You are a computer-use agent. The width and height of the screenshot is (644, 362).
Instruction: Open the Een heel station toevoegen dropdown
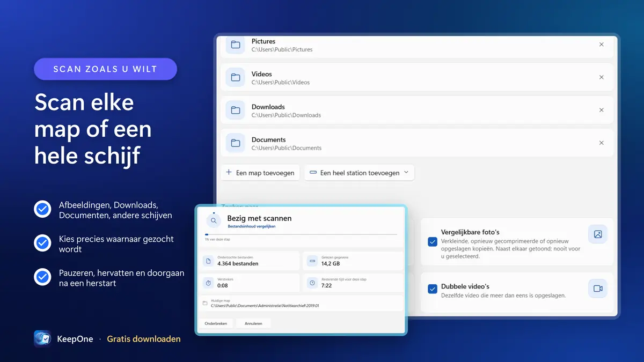click(359, 173)
